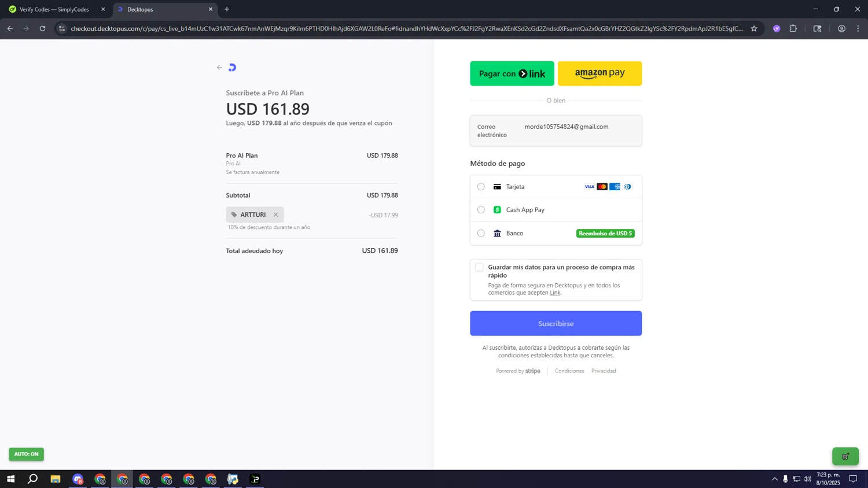This screenshot has height=488, width=868.
Task: Pay with Link button
Action: click(x=512, y=73)
